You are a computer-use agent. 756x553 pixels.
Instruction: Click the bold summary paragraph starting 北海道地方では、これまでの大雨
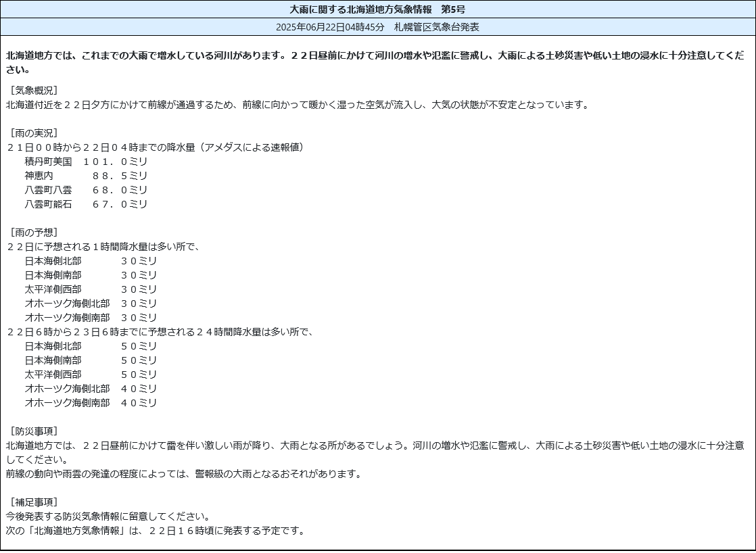pyautogui.click(x=375, y=63)
